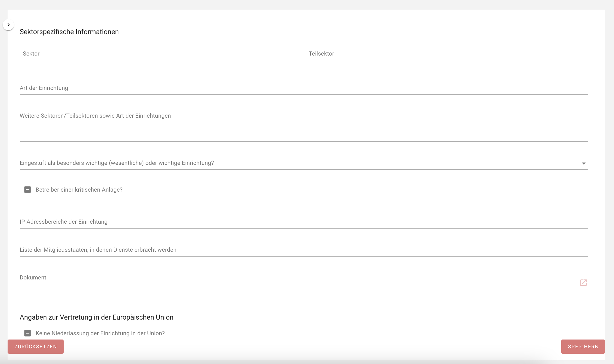Toggle Betreiber einer kritischen Anlage checkbox
The image size is (614, 364).
(x=28, y=190)
